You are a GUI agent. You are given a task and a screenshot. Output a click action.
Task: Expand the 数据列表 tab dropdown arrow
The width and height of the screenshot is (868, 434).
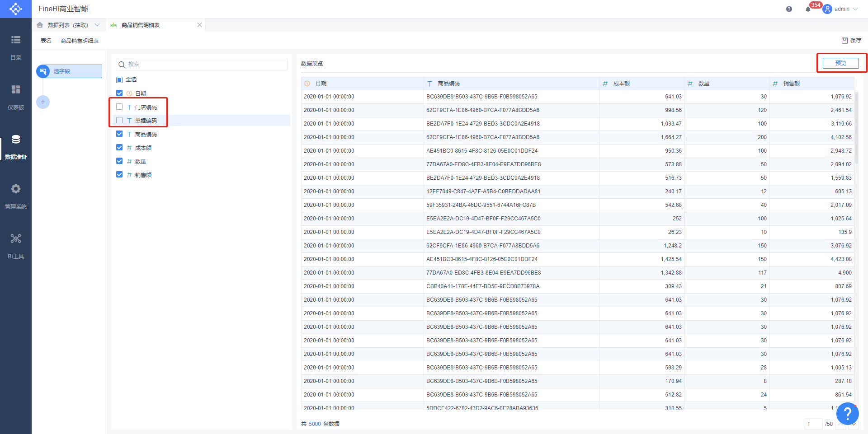[x=97, y=25]
